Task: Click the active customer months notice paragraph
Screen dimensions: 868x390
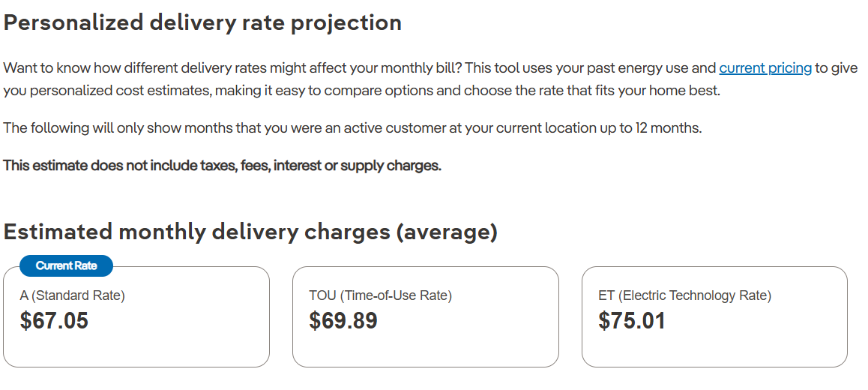Action: pyautogui.click(x=352, y=128)
